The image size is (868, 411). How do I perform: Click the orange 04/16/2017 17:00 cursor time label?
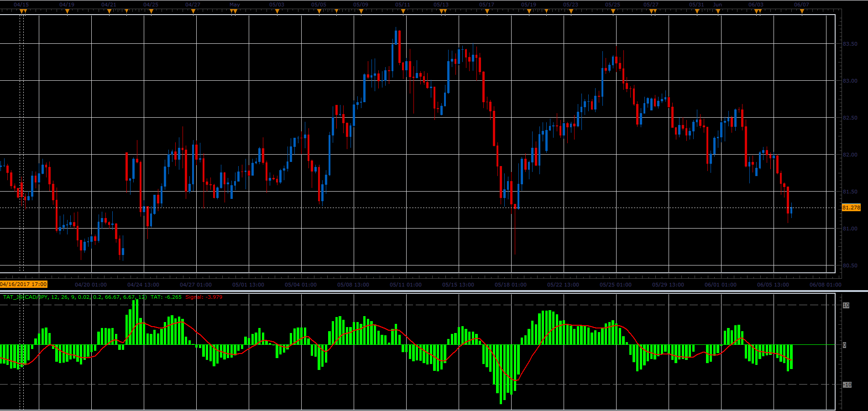pyautogui.click(x=24, y=284)
